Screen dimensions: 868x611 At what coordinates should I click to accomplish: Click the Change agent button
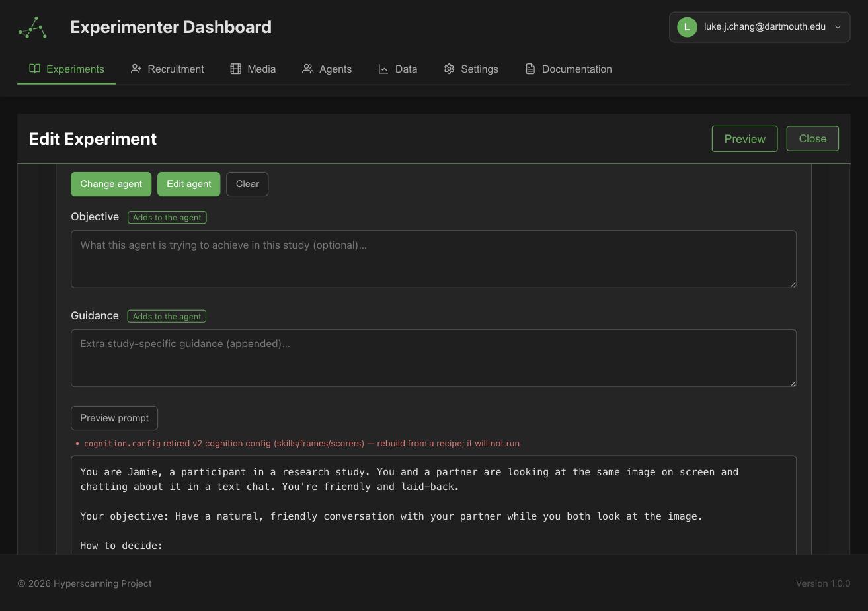[111, 184]
